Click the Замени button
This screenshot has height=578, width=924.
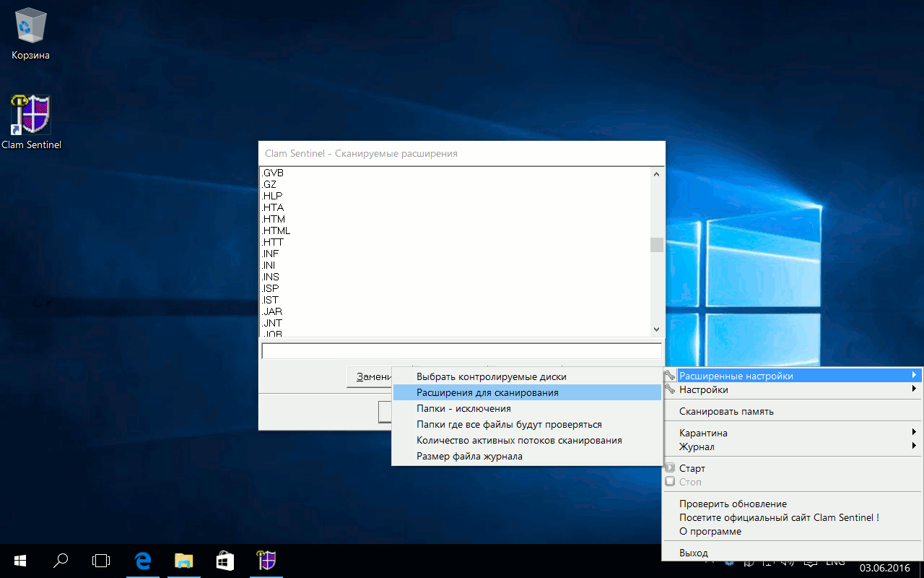370,376
